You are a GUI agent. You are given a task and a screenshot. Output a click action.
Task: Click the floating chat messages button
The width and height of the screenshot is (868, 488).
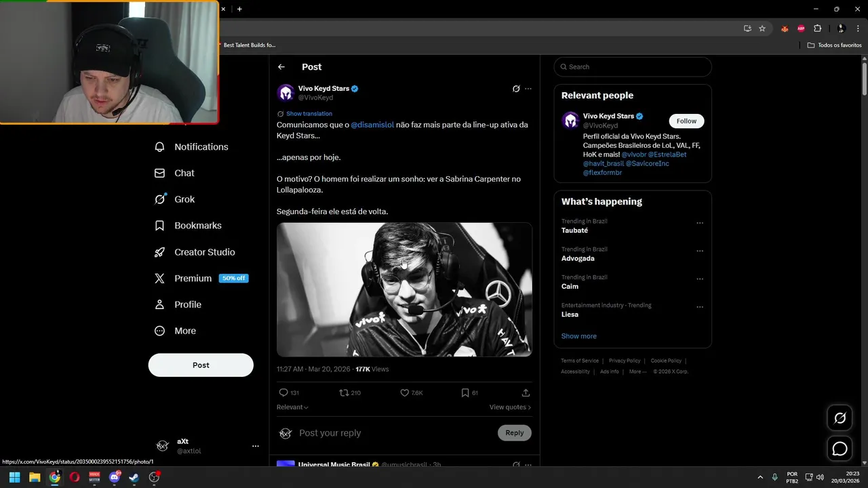pos(840,449)
